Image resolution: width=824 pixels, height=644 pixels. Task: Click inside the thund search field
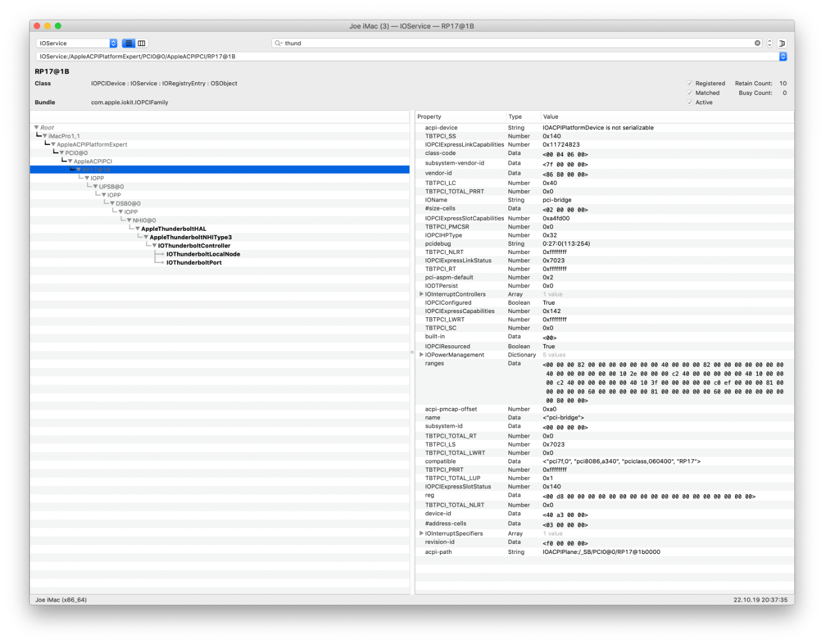coord(516,43)
